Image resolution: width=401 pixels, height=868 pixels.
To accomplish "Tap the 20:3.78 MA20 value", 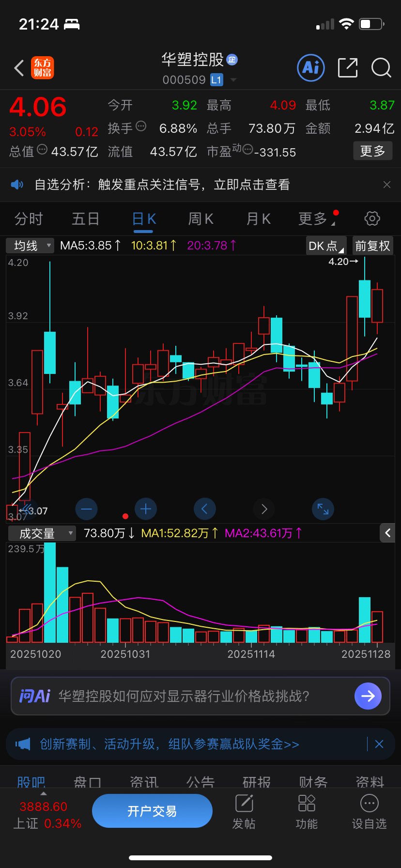I will tap(212, 246).
